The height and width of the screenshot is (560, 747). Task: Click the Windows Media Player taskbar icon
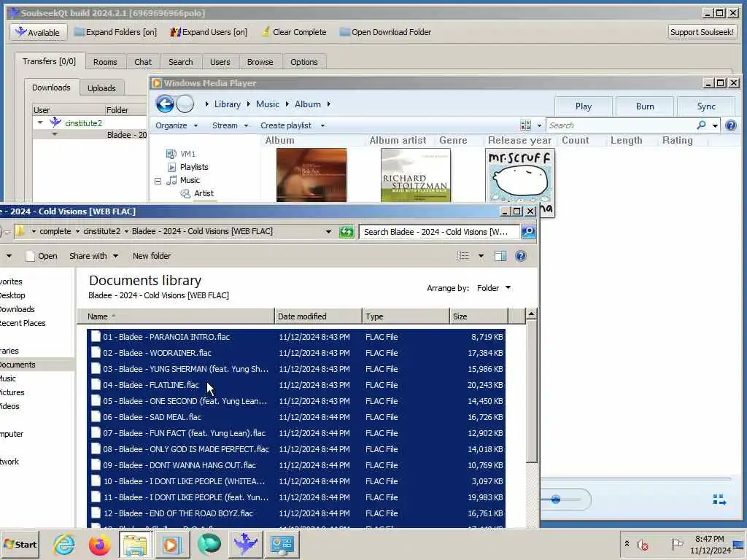(171, 544)
